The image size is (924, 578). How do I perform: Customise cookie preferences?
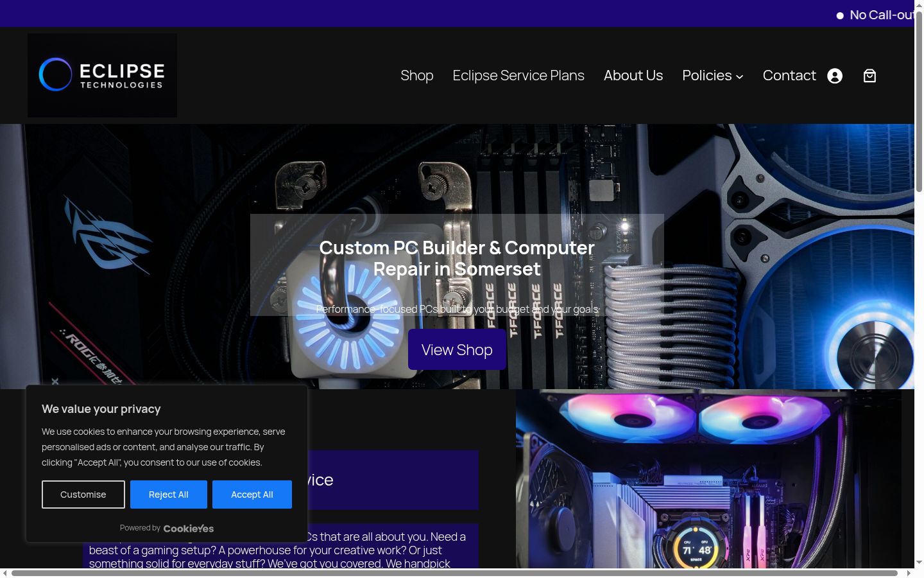coord(83,495)
